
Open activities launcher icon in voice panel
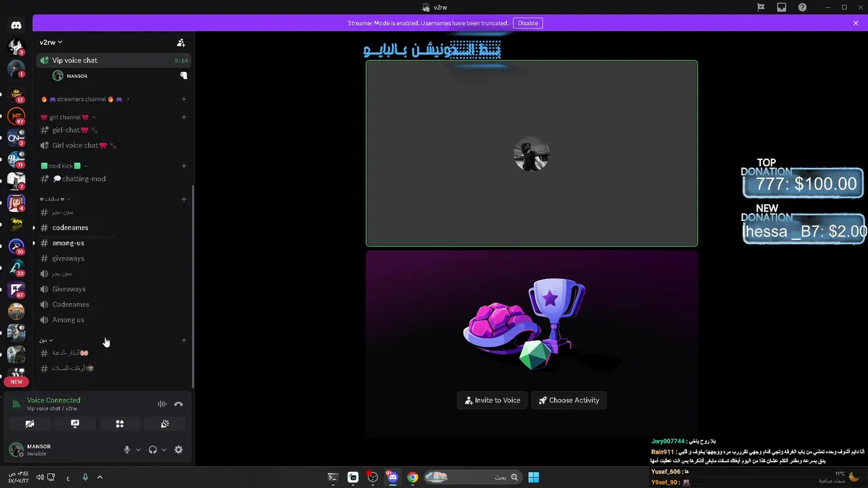pos(119,424)
